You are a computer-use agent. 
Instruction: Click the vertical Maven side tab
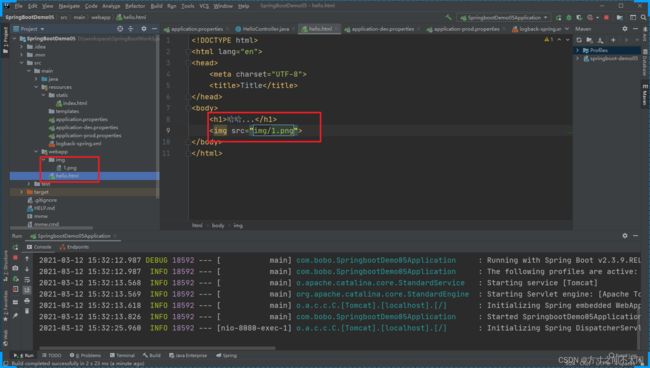tap(645, 95)
